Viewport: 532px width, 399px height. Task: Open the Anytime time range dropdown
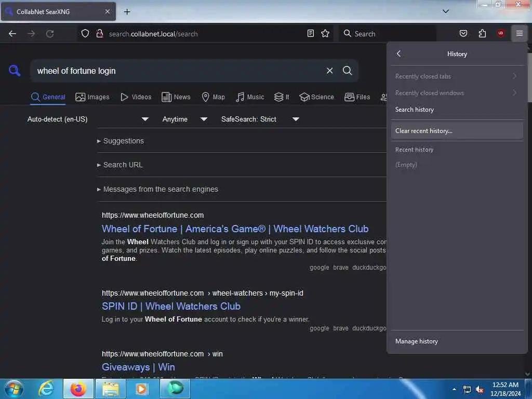pos(184,119)
